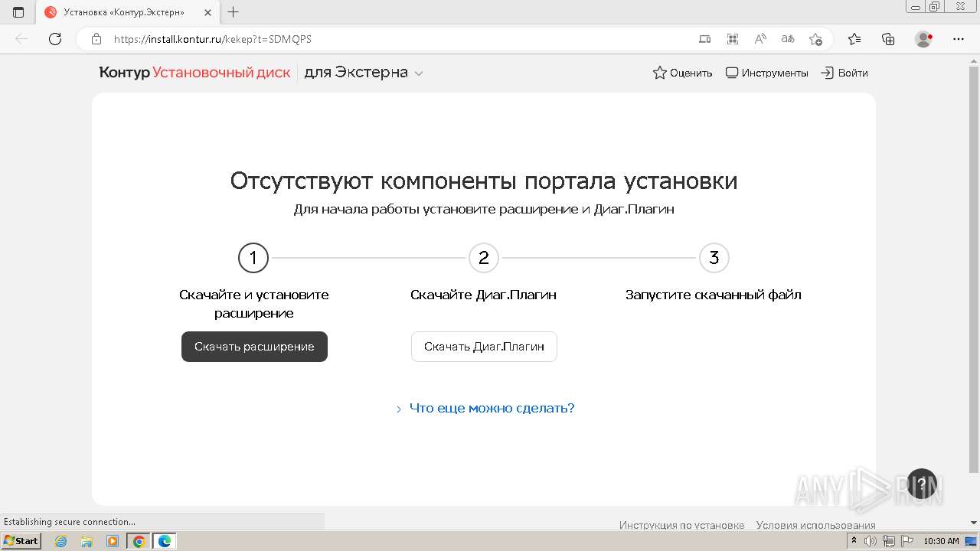This screenshot has width=980, height=551.
Task: Open the media player taskbar icon
Action: click(x=113, y=541)
